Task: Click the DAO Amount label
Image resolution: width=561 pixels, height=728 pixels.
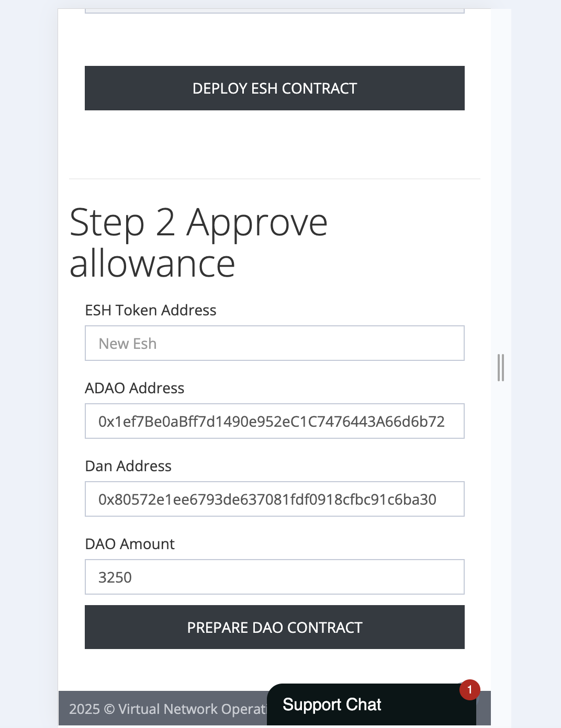Action: coord(130,544)
